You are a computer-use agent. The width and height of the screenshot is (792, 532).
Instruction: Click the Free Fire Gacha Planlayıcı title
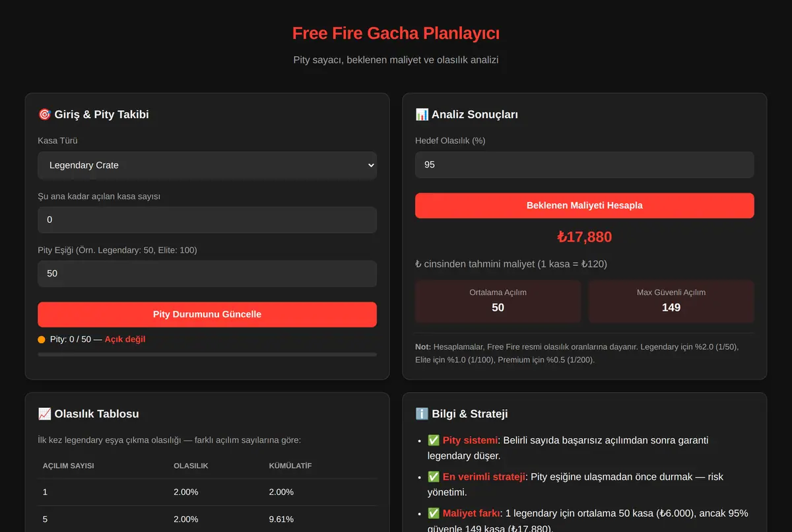[396, 33]
